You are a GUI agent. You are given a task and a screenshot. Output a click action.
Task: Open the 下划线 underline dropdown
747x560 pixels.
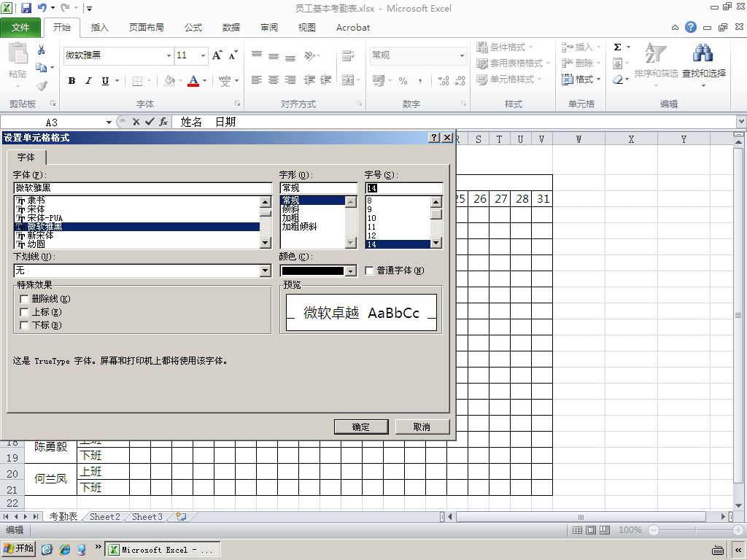click(266, 271)
